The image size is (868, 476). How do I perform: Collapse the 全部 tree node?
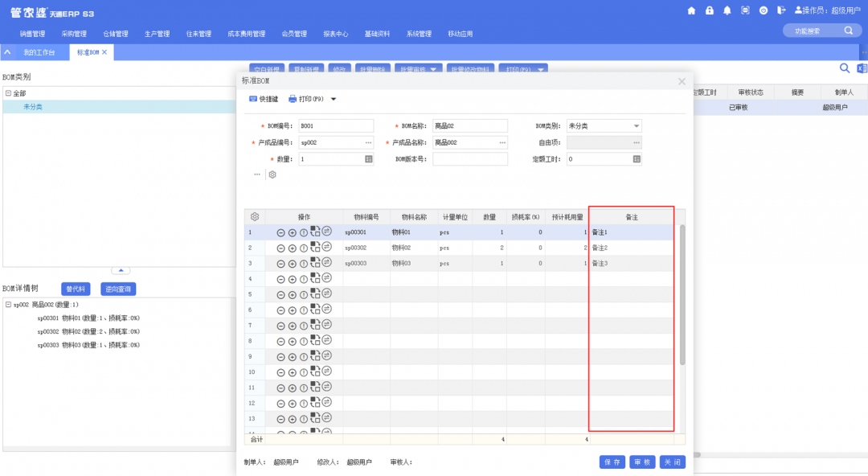coord(8,93)
